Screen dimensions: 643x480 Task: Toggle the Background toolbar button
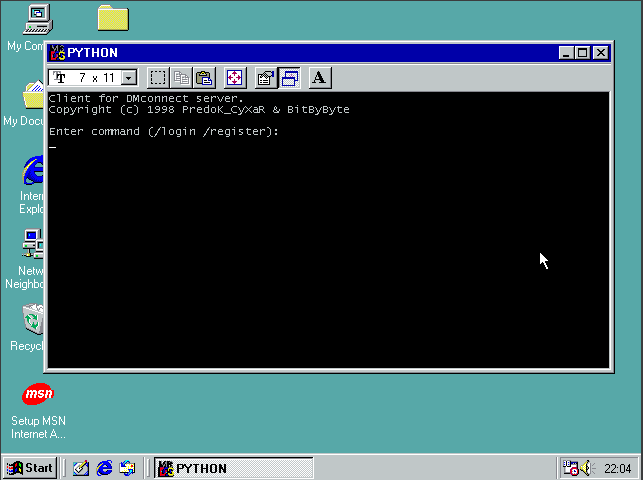pos(289,78)
